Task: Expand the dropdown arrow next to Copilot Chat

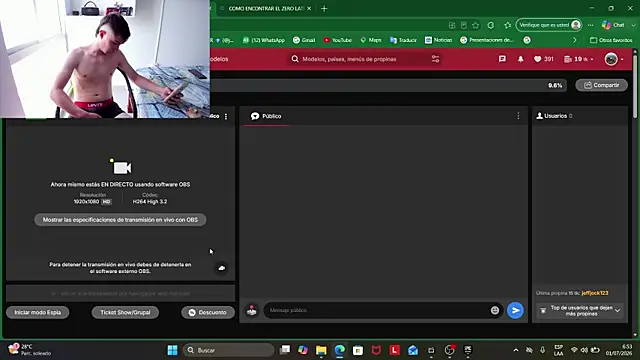Action: [x=633, y=25]
